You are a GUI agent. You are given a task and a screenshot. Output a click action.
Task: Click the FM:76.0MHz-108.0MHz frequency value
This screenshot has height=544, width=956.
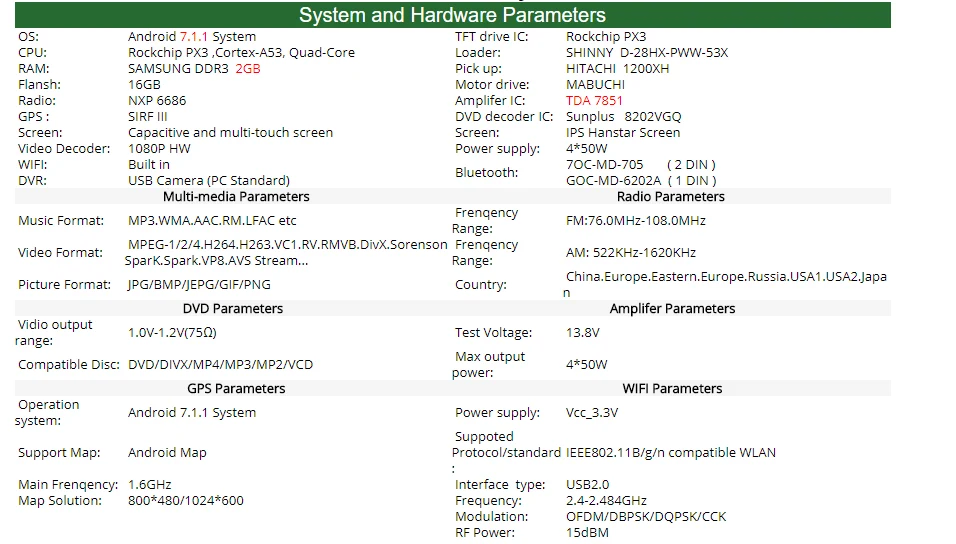pyautogui.click(x=636, y=221)
